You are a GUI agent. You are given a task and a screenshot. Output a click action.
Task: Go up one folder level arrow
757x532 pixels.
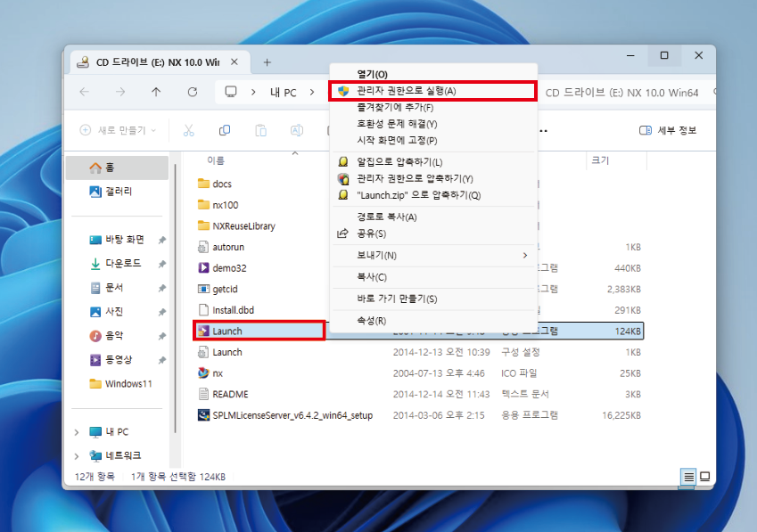(x=156, y=92)
